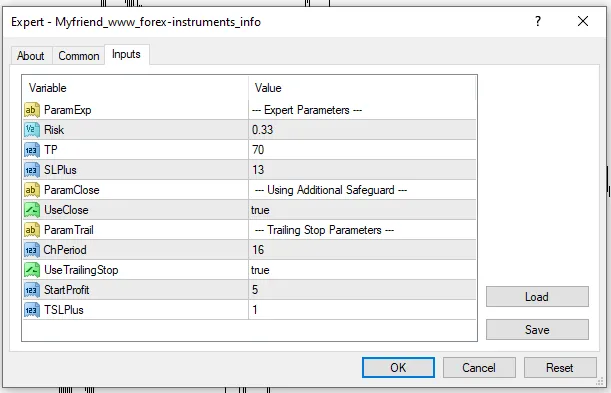Click the ParamExp string type icon
Image resolution: width=611 pixels, height=393 pixels.
[32, 110]
